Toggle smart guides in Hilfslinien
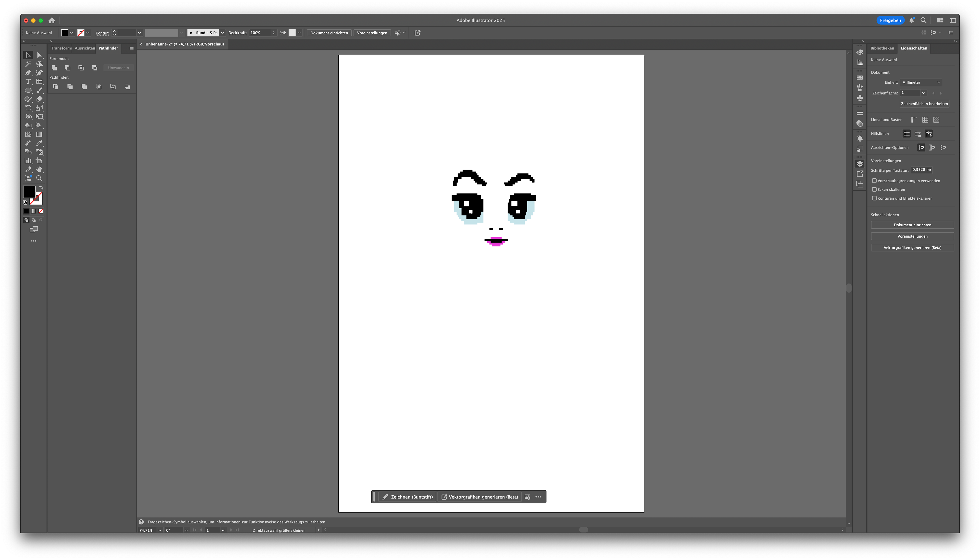This screenshot has height=560, width=980. (929, 134)
